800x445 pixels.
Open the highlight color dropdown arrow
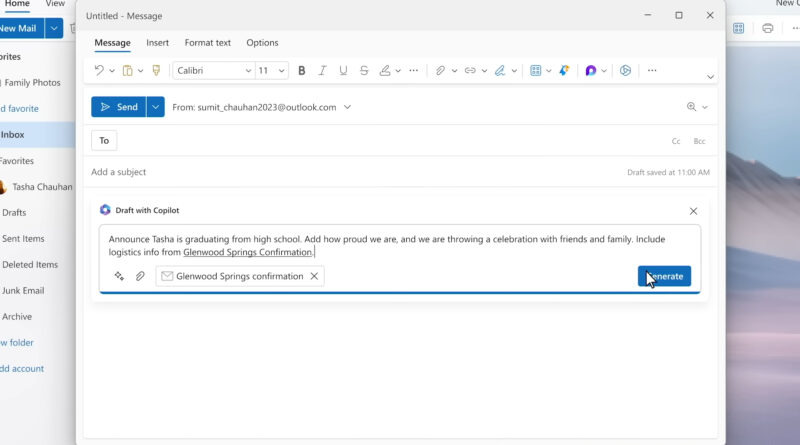coord(398,71)
